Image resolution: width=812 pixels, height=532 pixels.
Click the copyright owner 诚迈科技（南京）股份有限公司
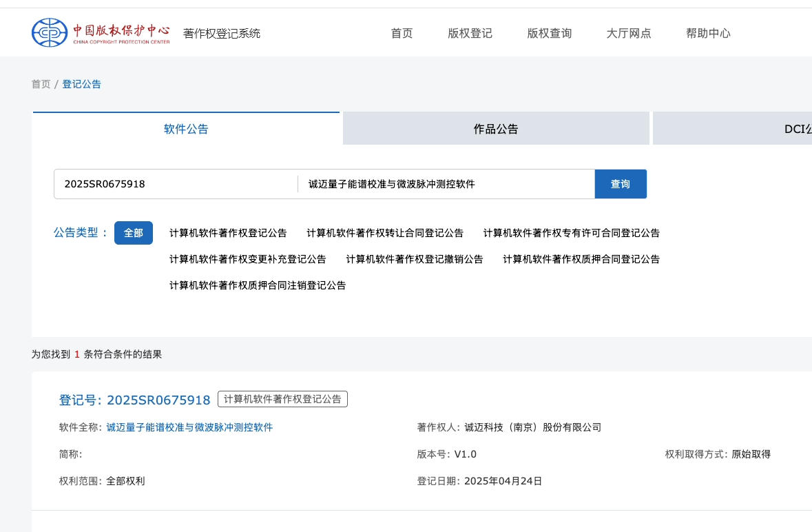click(x=533, y=427)
